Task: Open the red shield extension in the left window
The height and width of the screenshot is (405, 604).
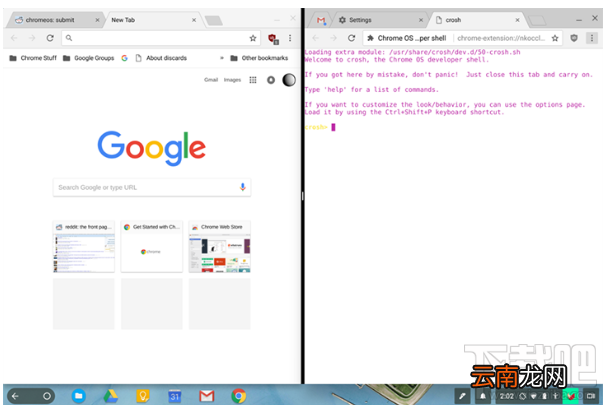Action: [273, 38]
